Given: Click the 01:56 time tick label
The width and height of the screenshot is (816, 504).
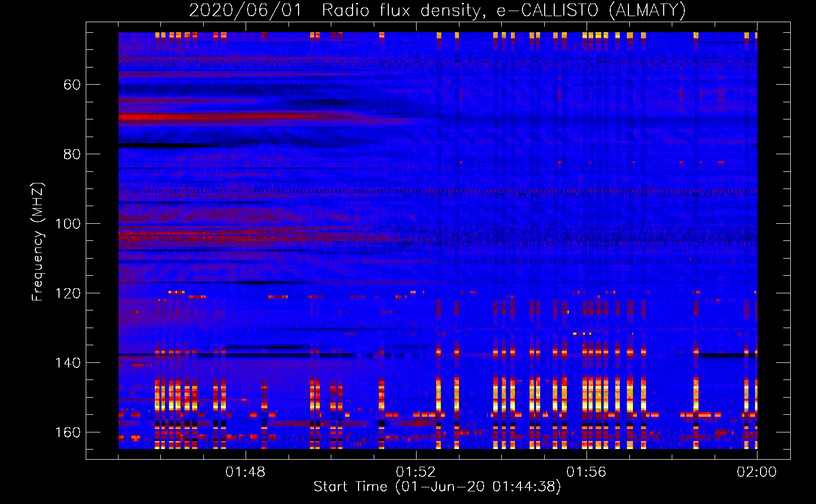Looking at the screenshot, I should (587, 472).
